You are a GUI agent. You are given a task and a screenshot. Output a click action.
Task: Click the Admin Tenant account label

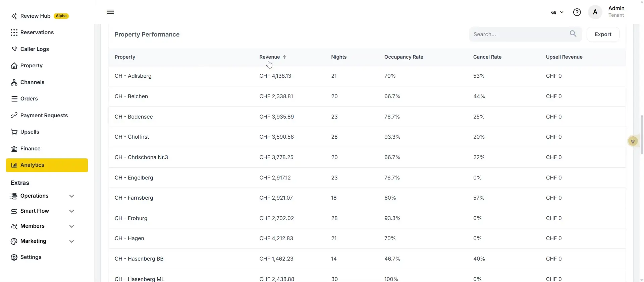tap(616, 12)
